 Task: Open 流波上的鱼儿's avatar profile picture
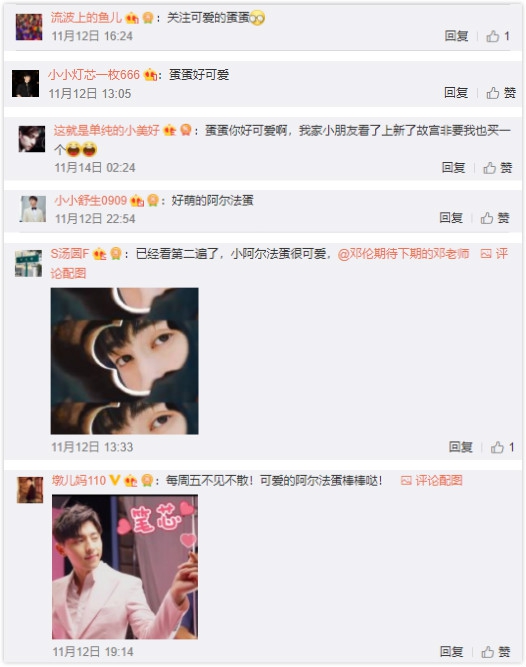[x=29, y=27]
